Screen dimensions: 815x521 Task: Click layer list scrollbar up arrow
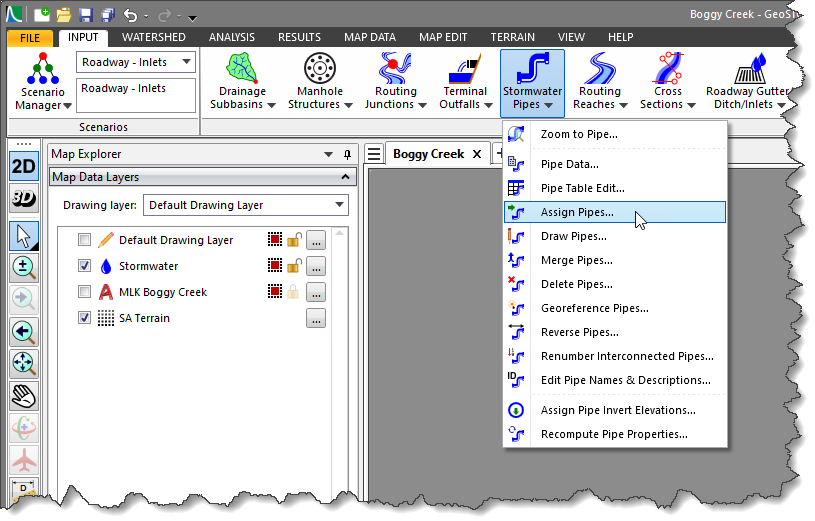pos(339,233)
